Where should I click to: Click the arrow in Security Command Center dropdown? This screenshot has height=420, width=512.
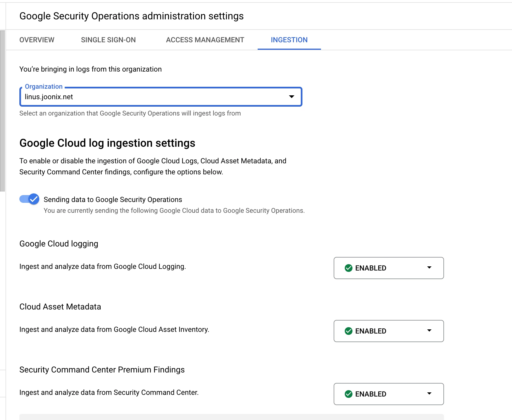point(429,393)
